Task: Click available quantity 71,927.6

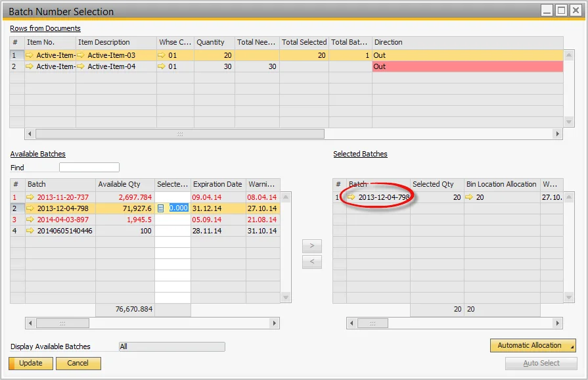Action: (x=137, y=208)
